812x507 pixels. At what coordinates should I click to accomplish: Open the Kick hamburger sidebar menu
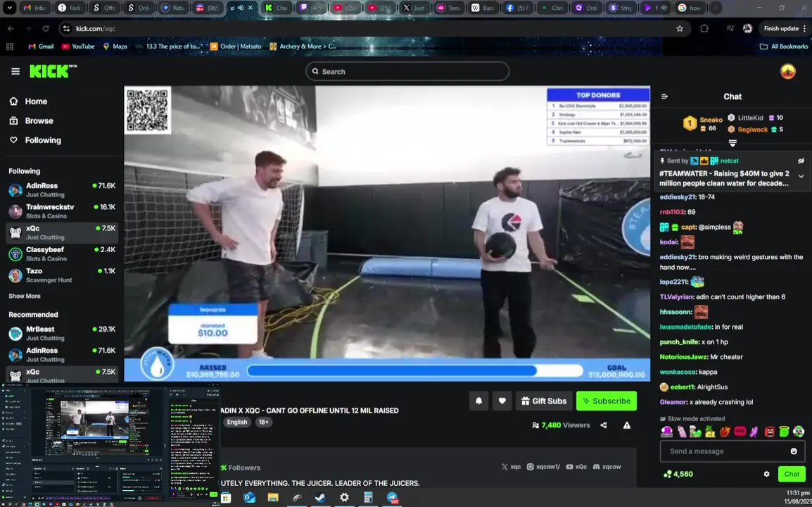tap(15, 72)
